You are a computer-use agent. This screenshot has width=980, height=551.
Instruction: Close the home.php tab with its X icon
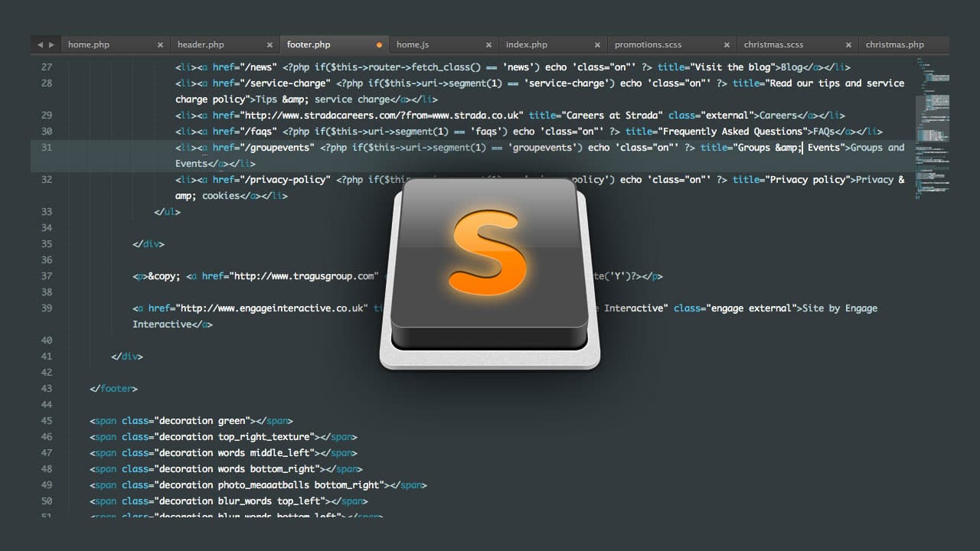click(160, 44)
